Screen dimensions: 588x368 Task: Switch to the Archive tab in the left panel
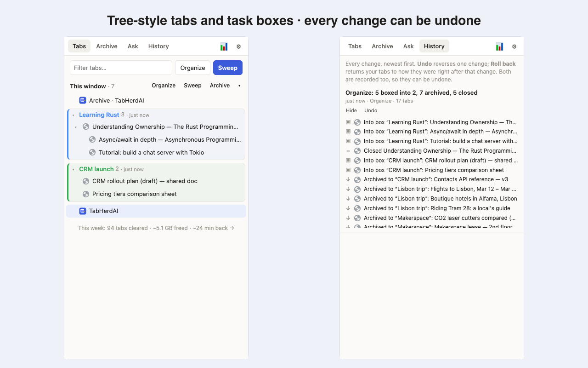click(107, 46)
